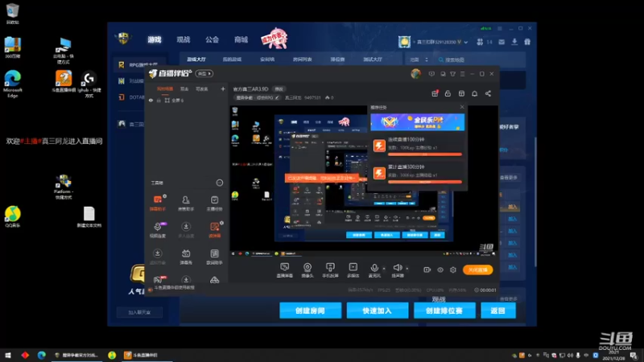
Task: Mute the microphone icon
Action: (x=374, y=268)
